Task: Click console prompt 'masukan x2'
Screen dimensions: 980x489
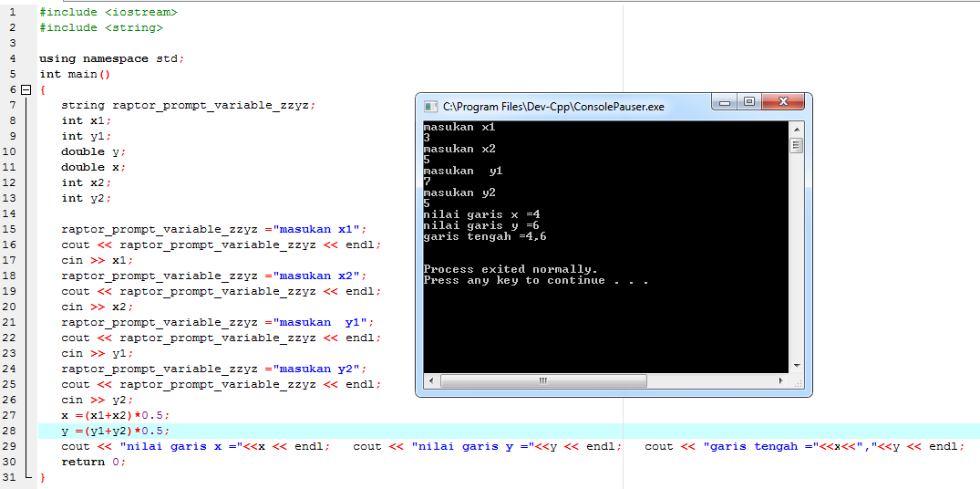Action: [x=459, y=149]
